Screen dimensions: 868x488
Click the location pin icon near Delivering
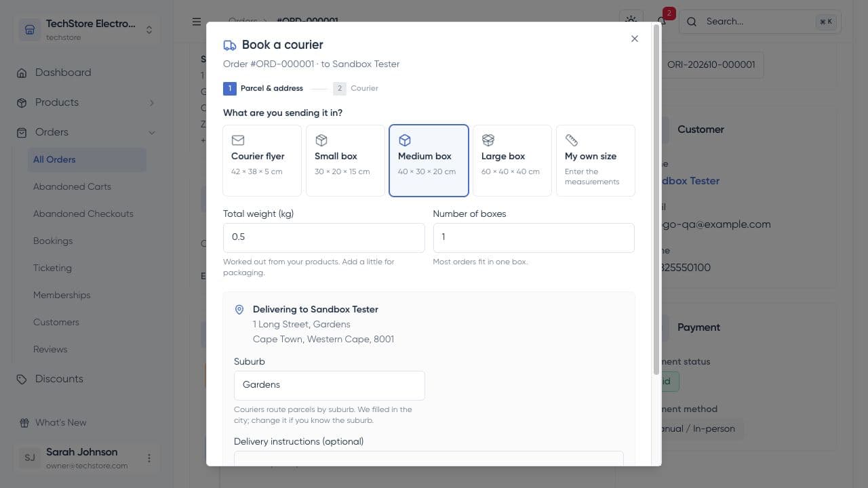pos(239,310)
